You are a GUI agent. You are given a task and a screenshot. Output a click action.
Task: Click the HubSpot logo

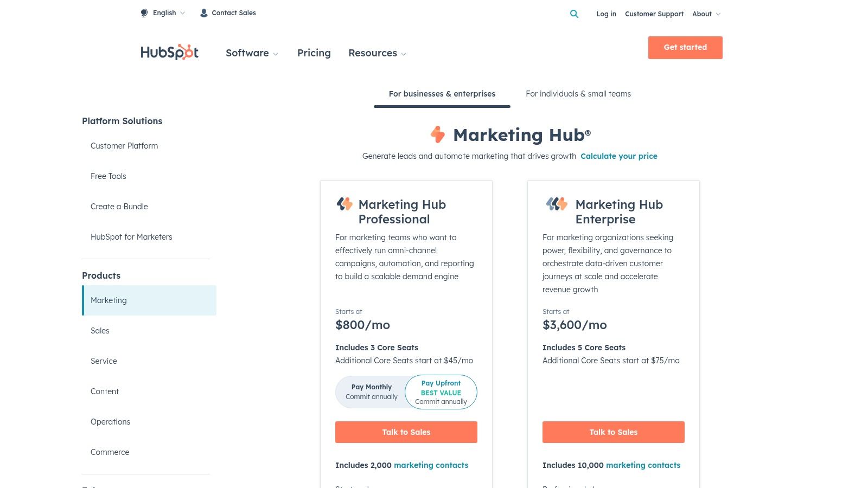point(169,52)
